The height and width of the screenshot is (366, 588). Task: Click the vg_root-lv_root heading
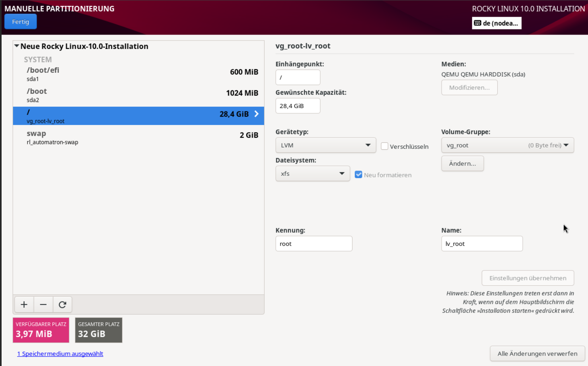click(x=303, y=46)
